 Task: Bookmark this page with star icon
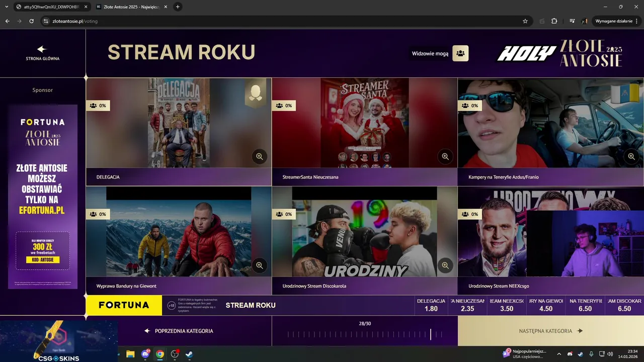pyautogui.click(x=525, y=21)
